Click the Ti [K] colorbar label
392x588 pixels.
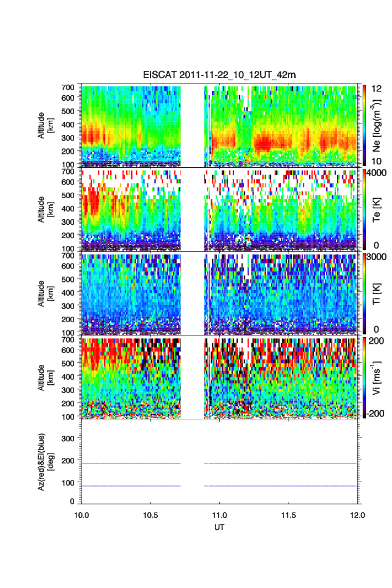pos(379,293)
